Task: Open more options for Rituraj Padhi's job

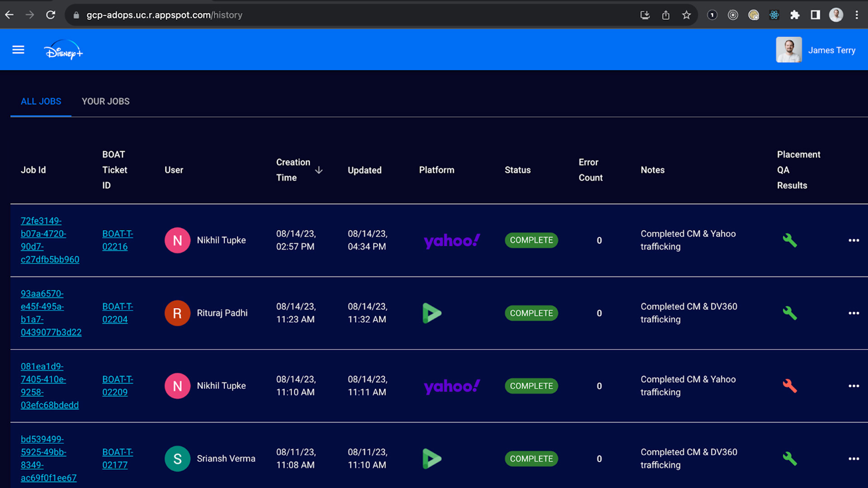Action: (854, 313)
